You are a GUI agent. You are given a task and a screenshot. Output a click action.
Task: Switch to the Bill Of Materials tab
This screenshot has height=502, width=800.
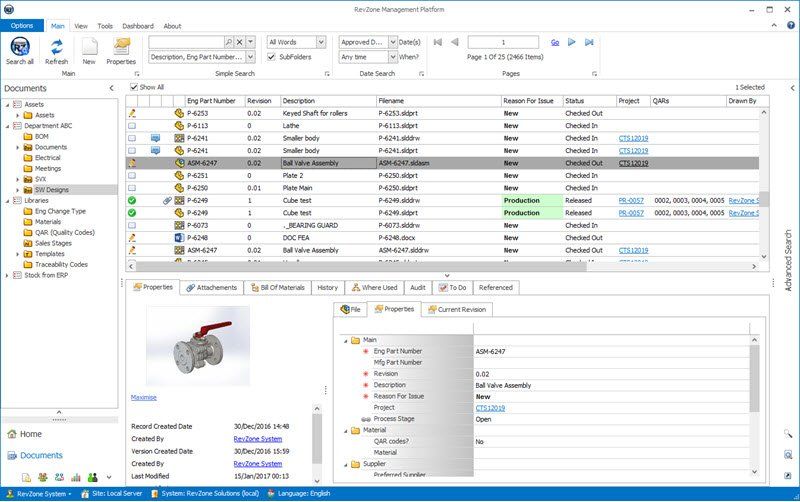[x=278, y=288]
